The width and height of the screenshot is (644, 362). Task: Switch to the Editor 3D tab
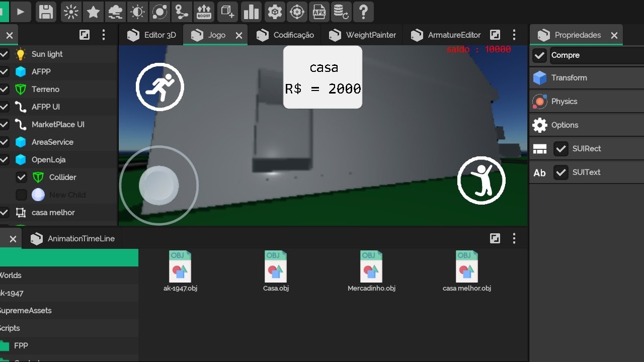[x=151, y=35]
